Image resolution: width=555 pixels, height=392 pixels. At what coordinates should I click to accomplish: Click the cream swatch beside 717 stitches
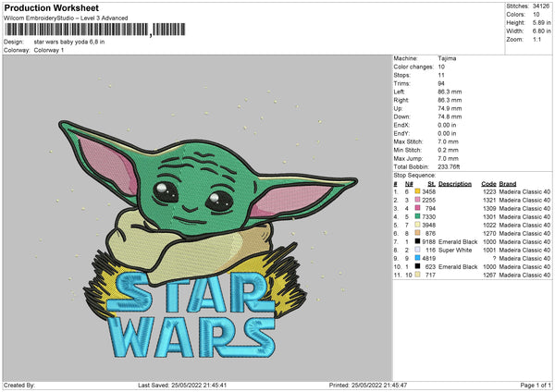tap(417, 275)
